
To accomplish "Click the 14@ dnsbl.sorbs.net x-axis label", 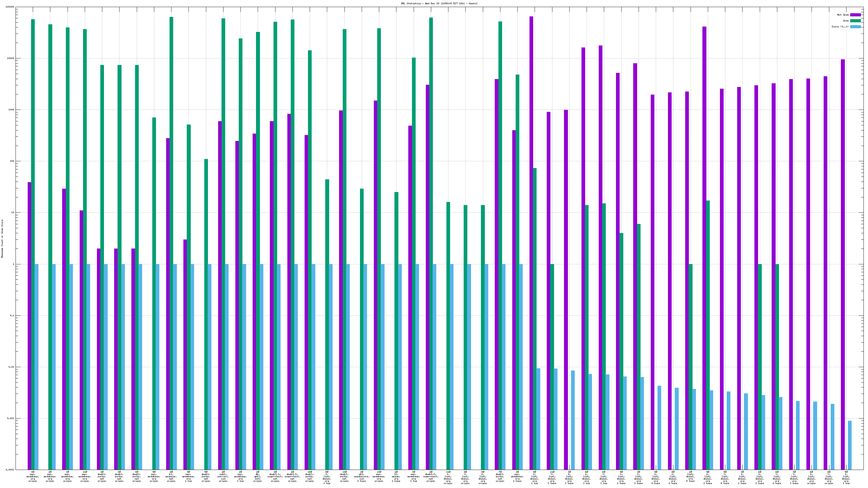I will (310, 476).
